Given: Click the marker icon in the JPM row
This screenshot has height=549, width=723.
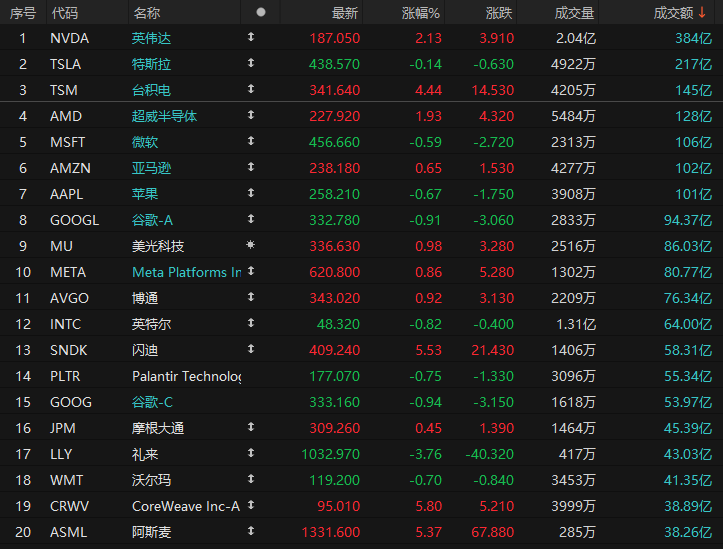Looking at the screenshot, I should (x=251, y=427).
